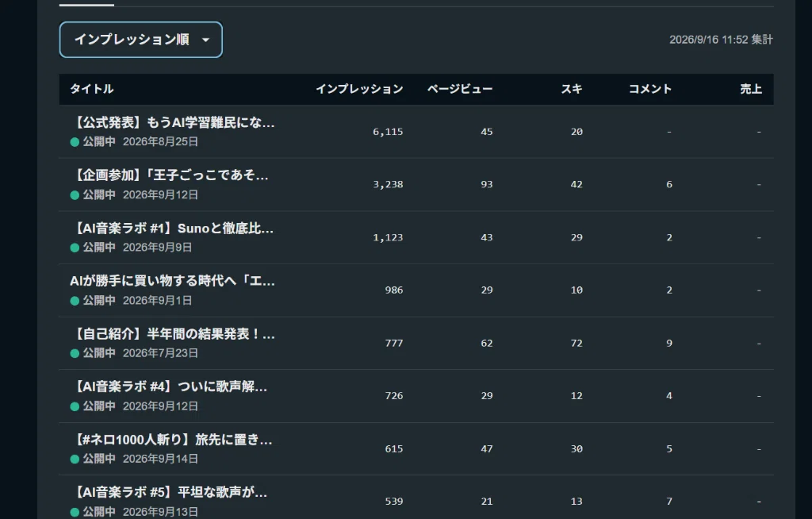Click the インプレッション column header
812x519 pixels.
pyautogui.click(x=359, y=89)
